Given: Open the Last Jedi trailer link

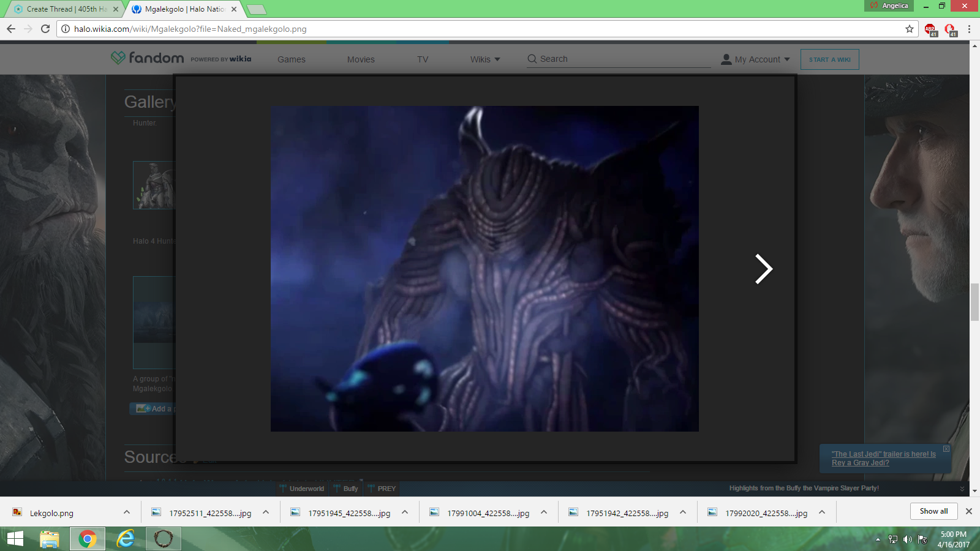Looking at the screenshot, I should tap(883, 459).
